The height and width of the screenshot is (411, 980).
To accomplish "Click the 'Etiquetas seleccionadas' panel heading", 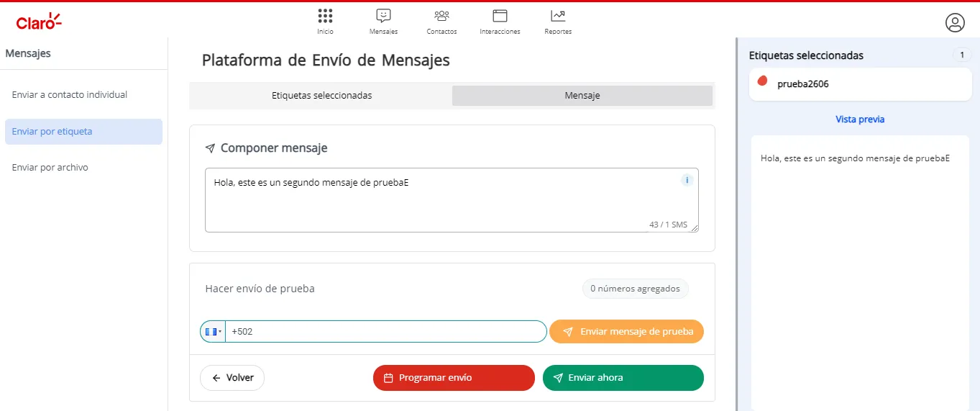I will coord(806,55).
